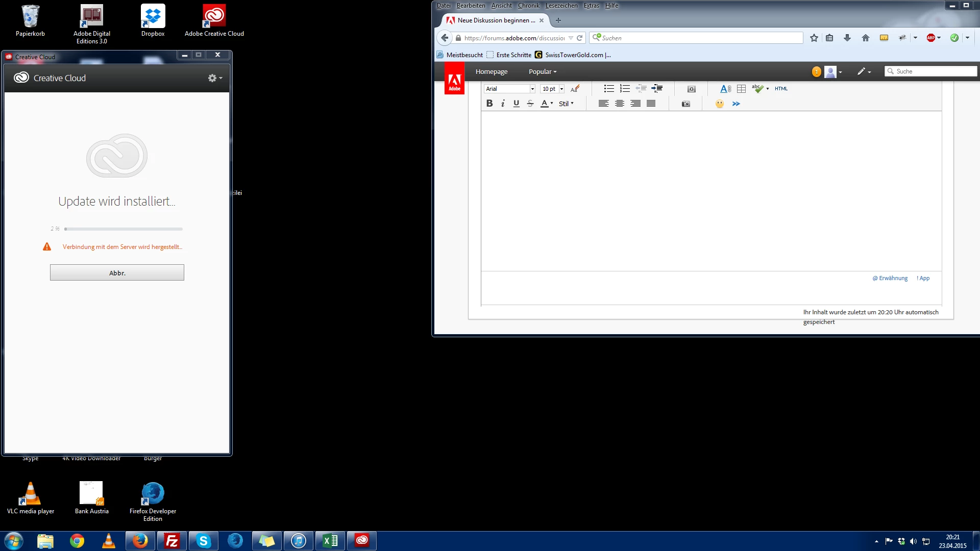Click the insert image camera icon
The height and width of the screenshot is (551, 980).
tap(685, 104)
